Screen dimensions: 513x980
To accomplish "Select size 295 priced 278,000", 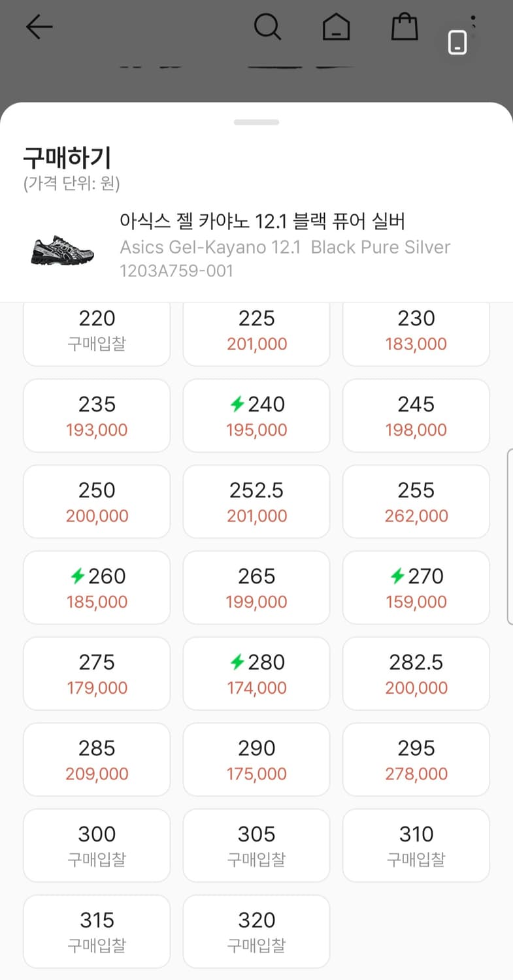I will tap(416, 760).
